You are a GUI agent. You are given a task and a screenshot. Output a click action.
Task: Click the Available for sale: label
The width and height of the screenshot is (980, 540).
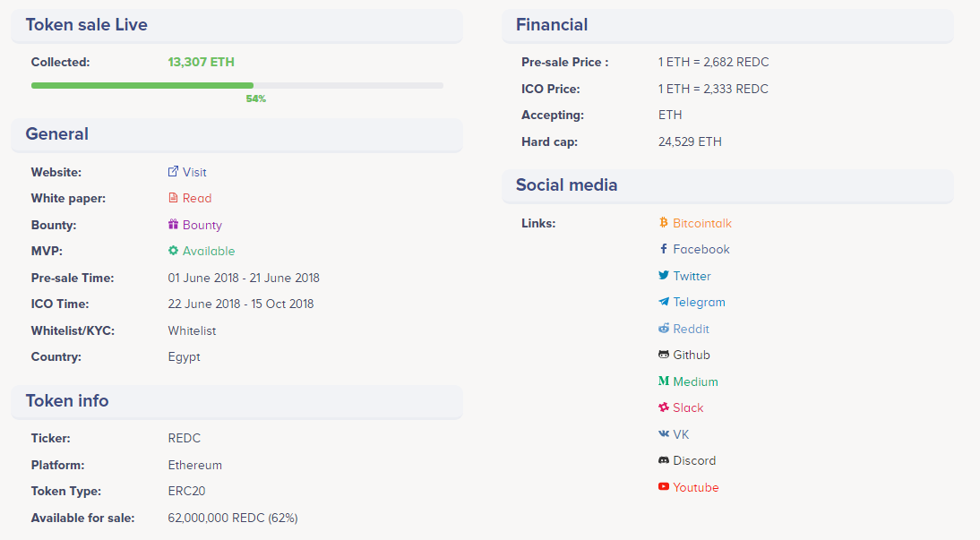[83, 519]
